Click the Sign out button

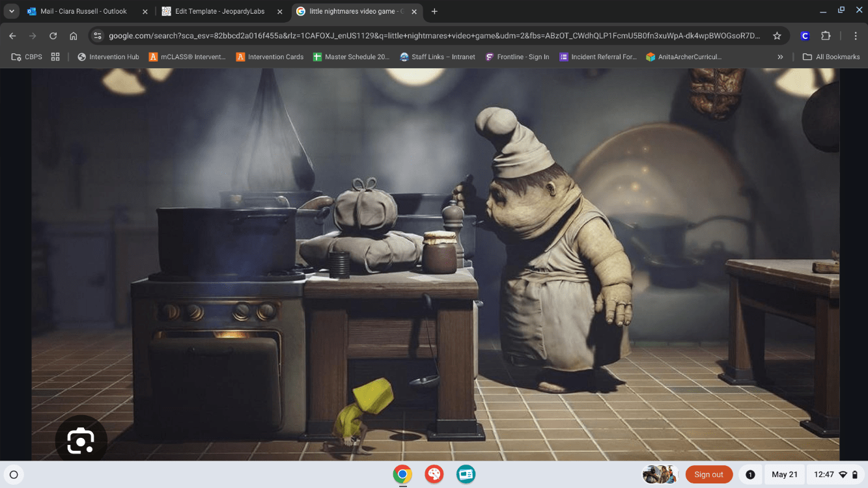coord(708,474)
